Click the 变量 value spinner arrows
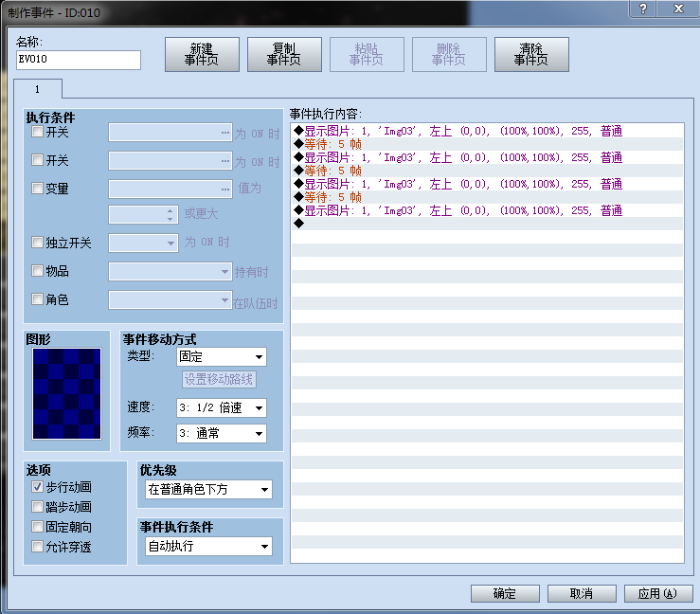 coord(171,215)
